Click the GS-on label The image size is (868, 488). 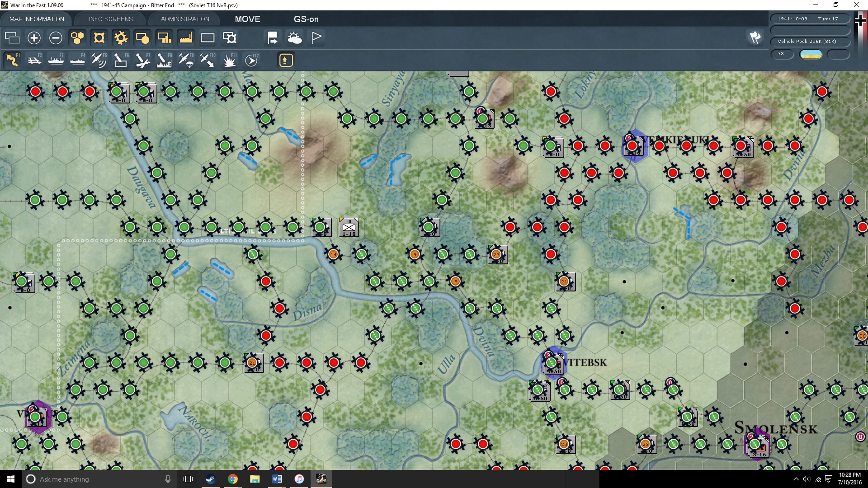tap(306, 19)
